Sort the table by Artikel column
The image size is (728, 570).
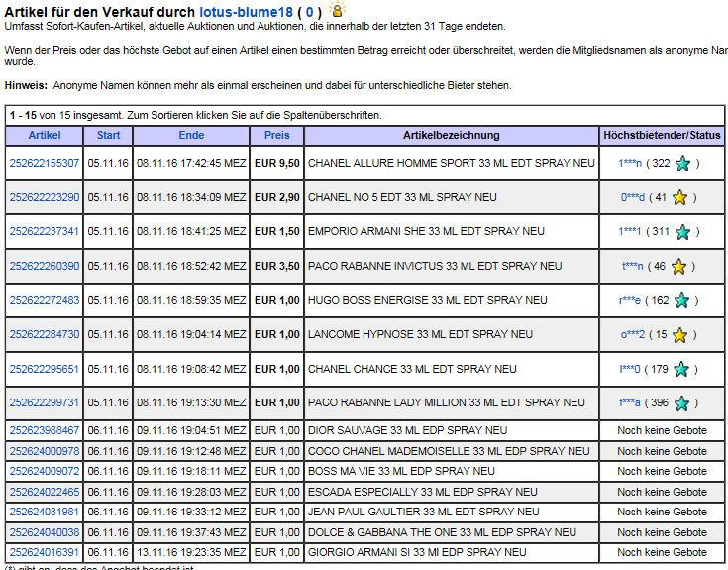pos(45,135)
